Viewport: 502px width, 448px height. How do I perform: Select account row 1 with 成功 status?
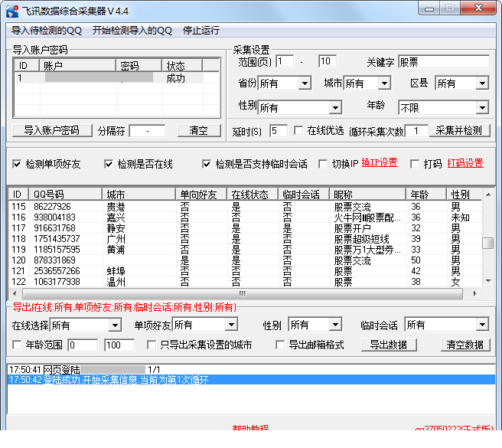117,78
